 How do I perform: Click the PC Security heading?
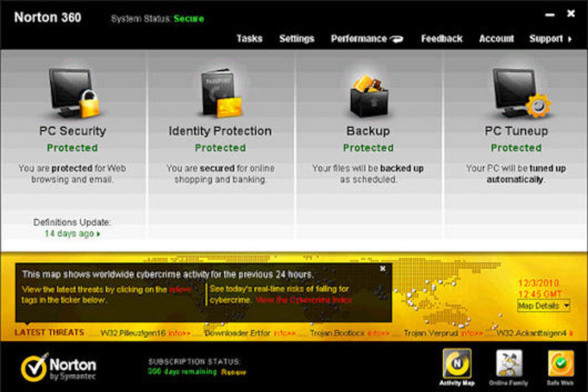point(73,131)
